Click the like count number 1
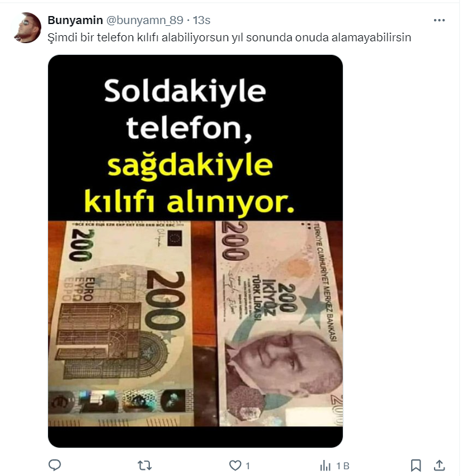This screenshot has width=463, height=476. point(247,466)
